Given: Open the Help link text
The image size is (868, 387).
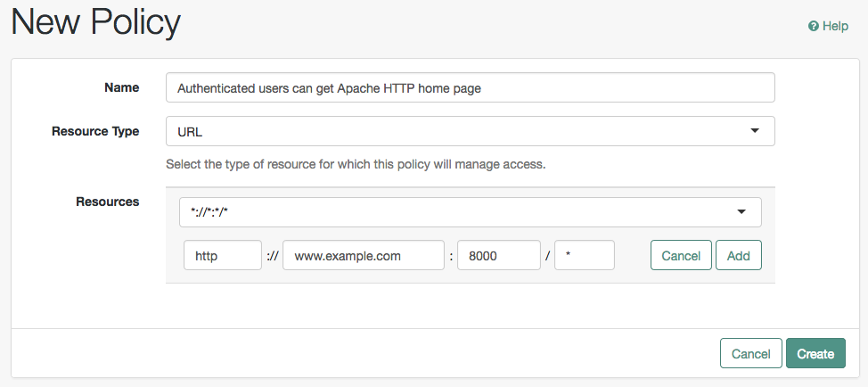Looking at the screenshot, I should point(835,26).
